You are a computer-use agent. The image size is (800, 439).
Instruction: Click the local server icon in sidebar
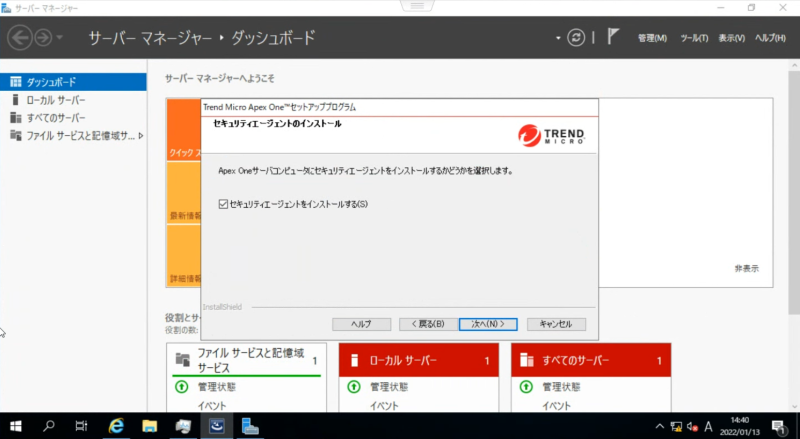(15, 100)
